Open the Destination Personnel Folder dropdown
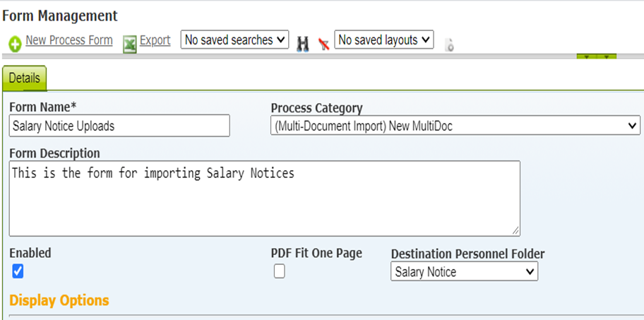Viewport: 644px width, 320px height. tap(464, 272)
